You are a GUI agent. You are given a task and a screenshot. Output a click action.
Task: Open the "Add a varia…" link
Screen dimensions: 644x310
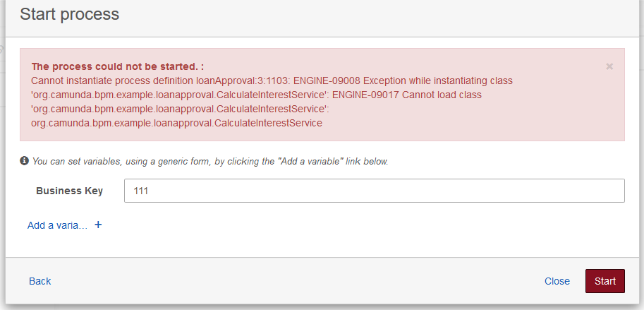click(x=57, y=225)
